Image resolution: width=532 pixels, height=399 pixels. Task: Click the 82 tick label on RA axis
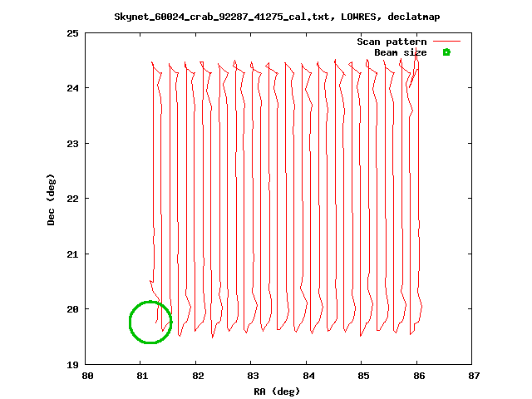198,376
